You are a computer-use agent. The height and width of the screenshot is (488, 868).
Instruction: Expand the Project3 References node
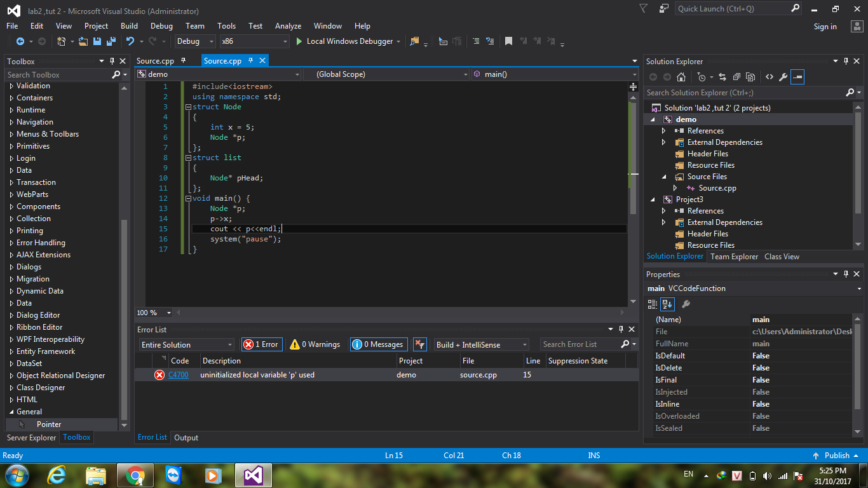664,211
